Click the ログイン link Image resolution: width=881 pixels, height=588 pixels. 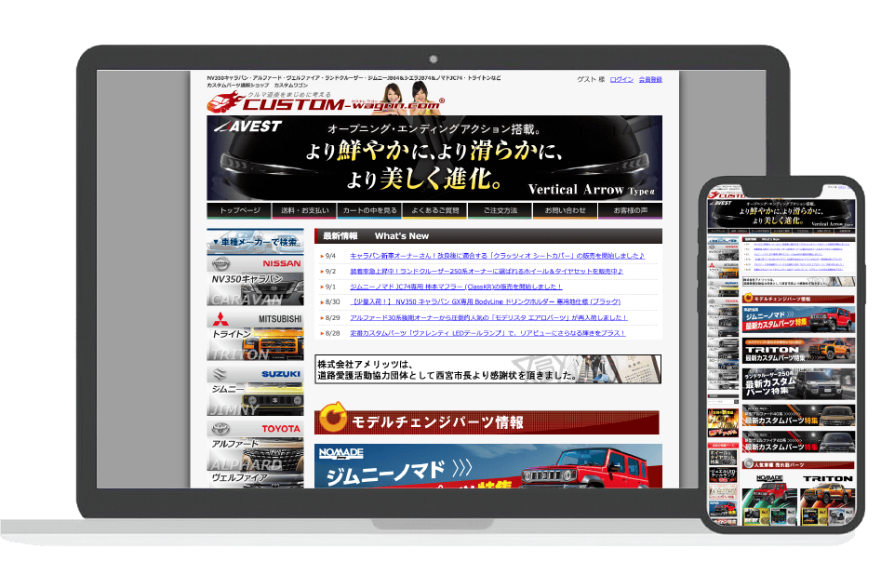tap(621, 80)
